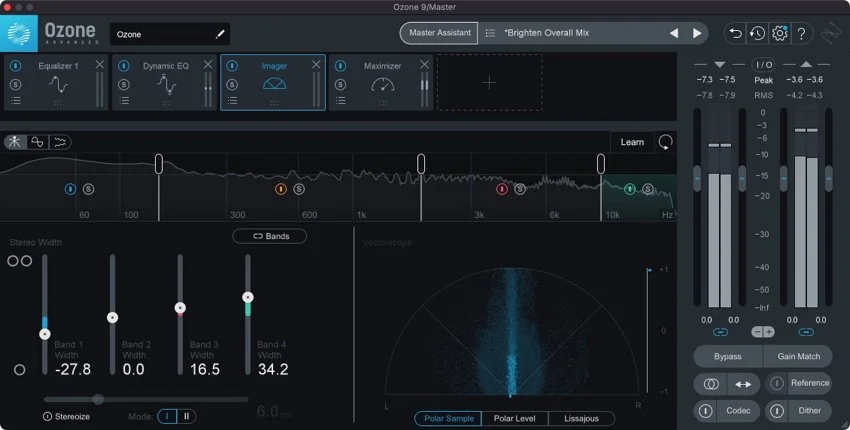Switch vectorscope to Polar Sample
The width and height of the screenshot is (850, 430).
(449, 418)
